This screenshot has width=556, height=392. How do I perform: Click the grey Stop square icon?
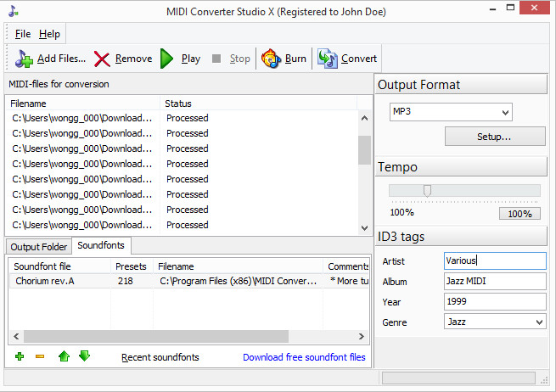click(x=216, y=59)
